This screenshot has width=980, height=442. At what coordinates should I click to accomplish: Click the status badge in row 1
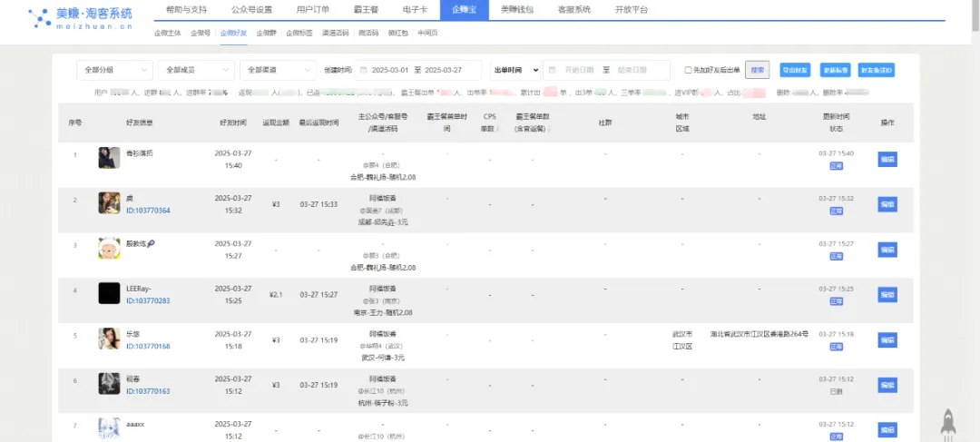pos(837,166)
